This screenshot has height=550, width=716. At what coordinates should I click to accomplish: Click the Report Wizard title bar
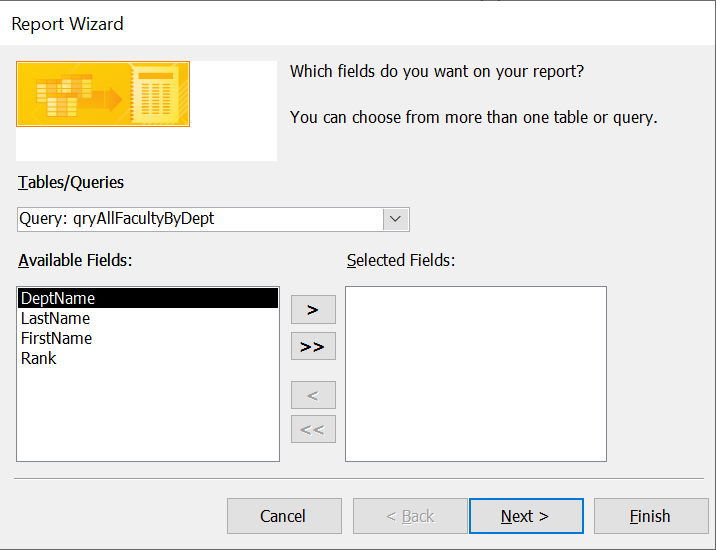click(358, 24)
